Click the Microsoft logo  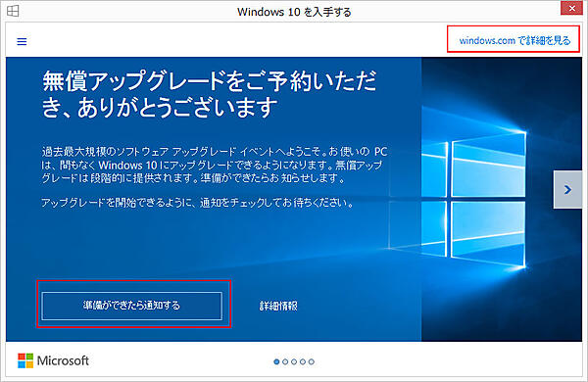coord(53,360)
